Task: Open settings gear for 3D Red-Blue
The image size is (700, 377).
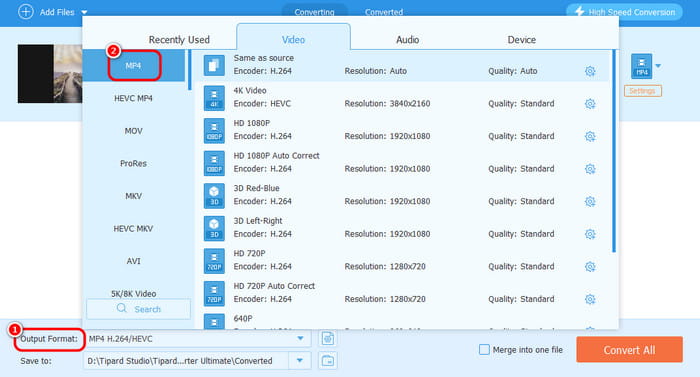Action: coord(590,201)
